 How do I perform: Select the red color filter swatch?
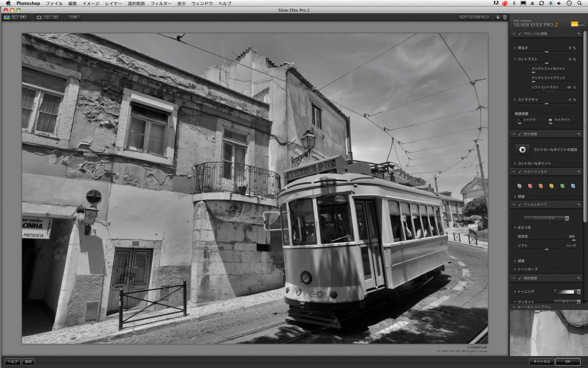tap(530, 186)
